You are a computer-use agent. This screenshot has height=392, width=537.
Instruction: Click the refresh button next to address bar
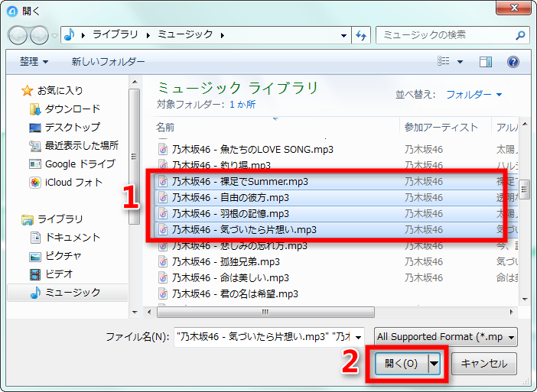tap(361, 35)
